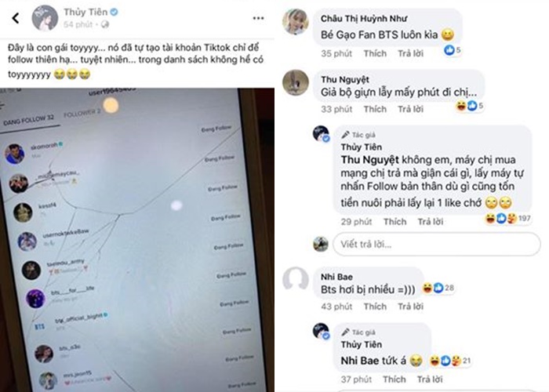Like Châu Thị Huỳnh Như's comment with Thích

coord(375,53)
